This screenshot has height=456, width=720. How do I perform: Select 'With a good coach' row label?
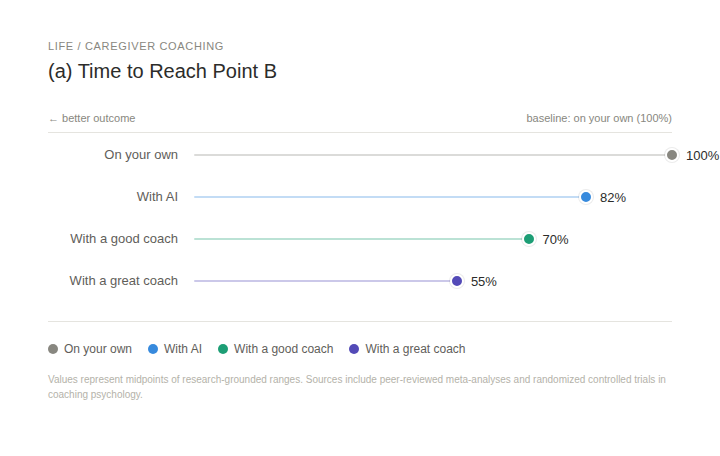124,239
